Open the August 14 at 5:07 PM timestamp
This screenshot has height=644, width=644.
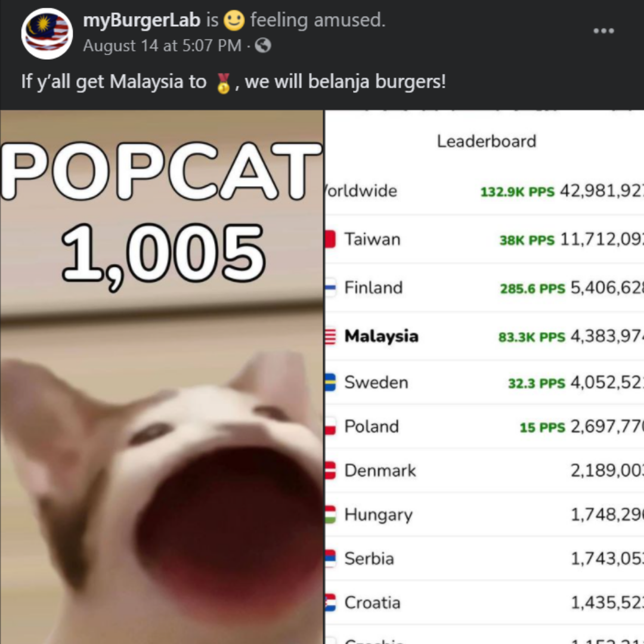tap(162, 45)
